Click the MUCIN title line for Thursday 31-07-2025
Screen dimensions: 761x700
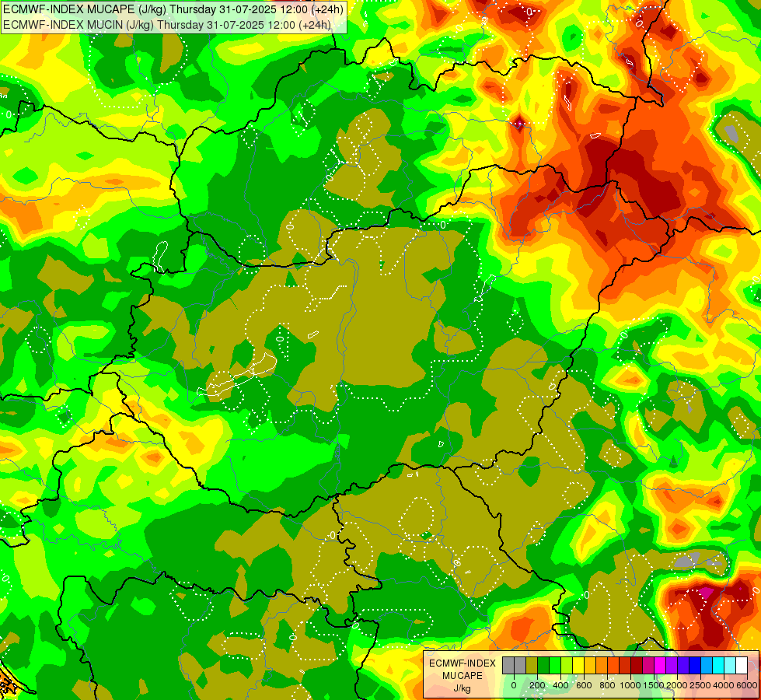click(x=167, y=25)
